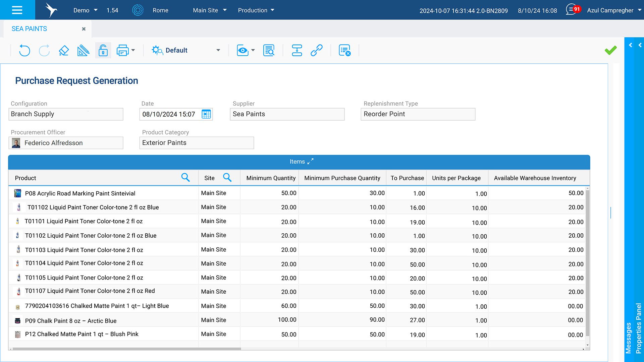Viewport: 644px width, 362px height.
Task: Confirm with the green checkmark
Action: pos(610,50)
